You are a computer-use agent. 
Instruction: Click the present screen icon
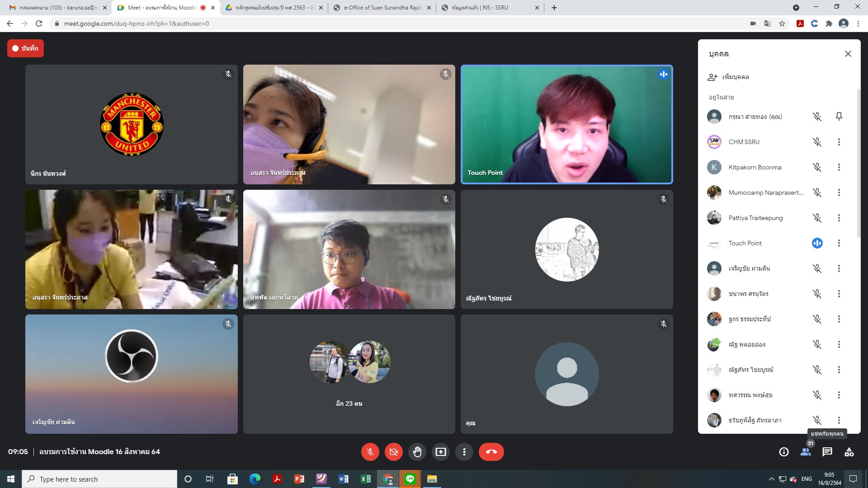pos(440,452)
